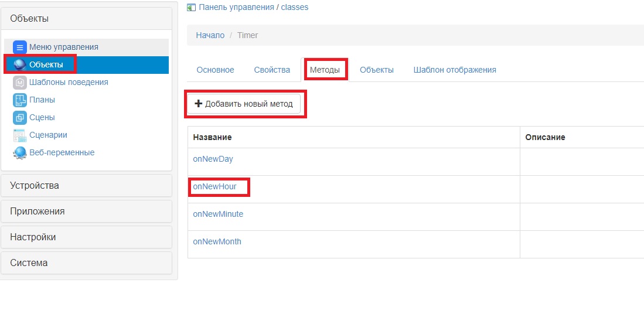Expand the Настройки sidebar section
644x310 pixels.
(86, 237)
